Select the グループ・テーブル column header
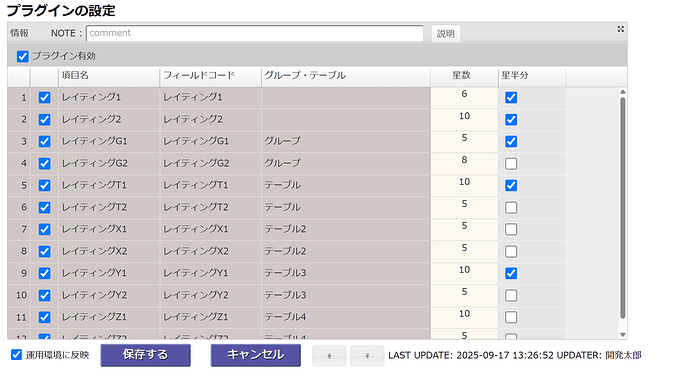The height and width of the screenshot is (381, 690). (345, 76)
